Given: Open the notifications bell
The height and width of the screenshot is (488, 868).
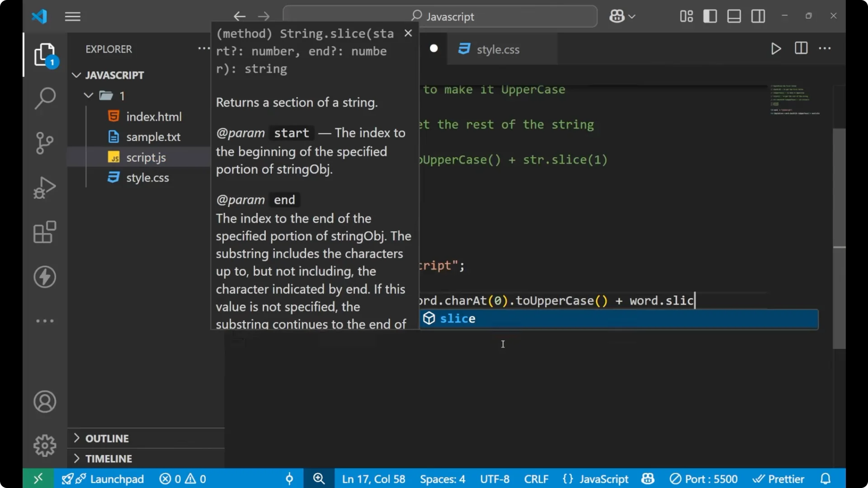Looking at the screenshot, I should [826, 479].
